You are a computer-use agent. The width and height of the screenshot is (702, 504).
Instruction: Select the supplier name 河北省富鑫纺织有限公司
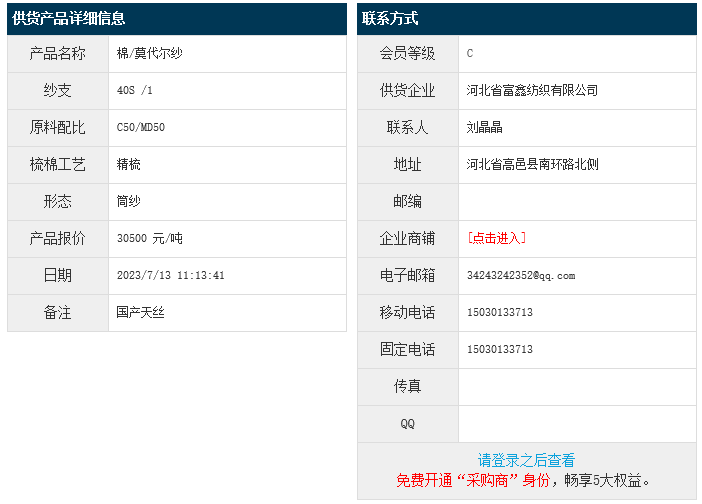coord(532,91)
